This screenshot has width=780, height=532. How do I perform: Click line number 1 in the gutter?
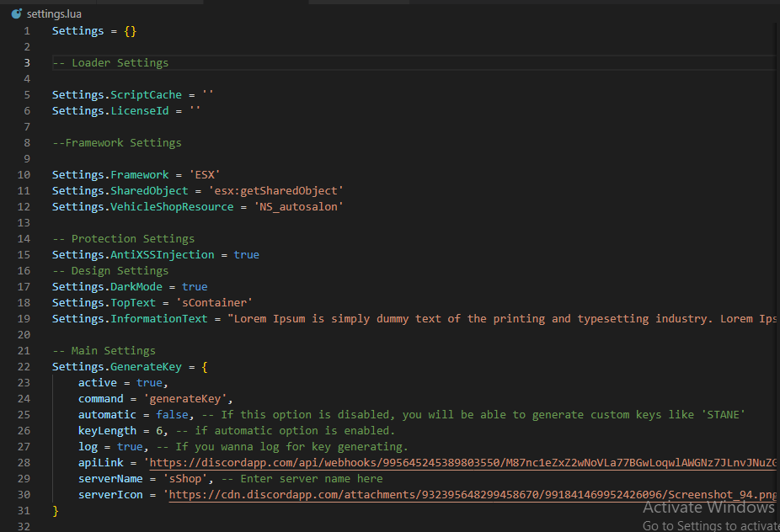(x=27, y=31)
